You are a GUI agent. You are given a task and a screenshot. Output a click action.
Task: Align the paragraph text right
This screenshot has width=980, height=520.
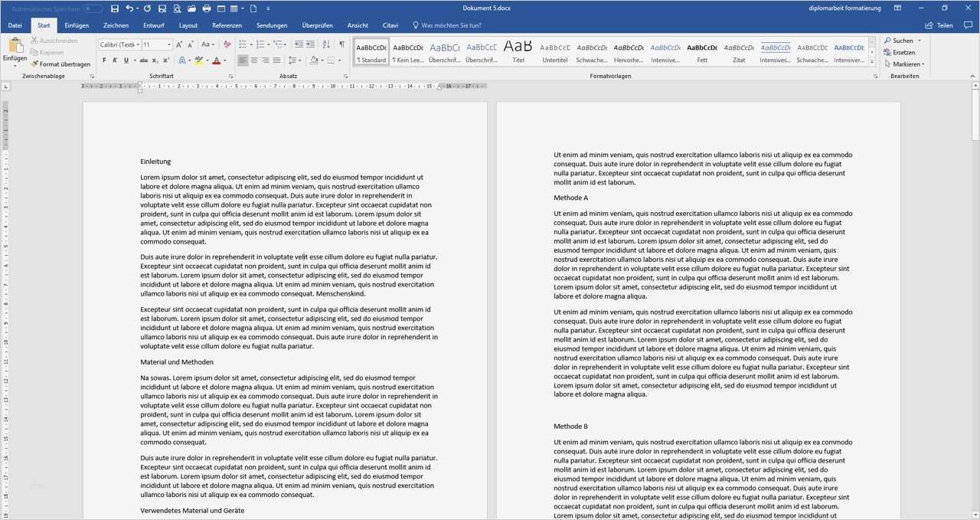266,60
